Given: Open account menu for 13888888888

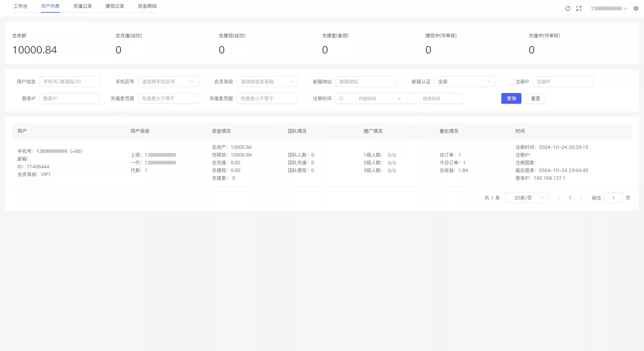Looking at the screenshot, I should coord(608,8).
